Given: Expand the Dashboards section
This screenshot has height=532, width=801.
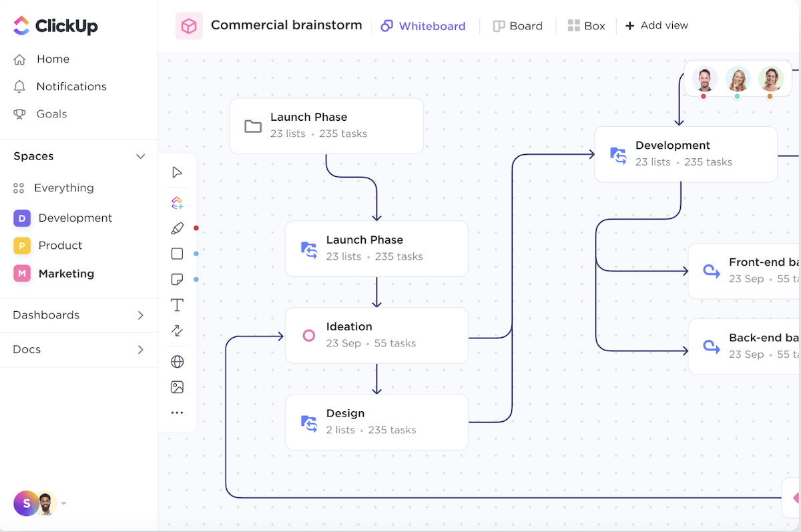Looking at the screenshot, I should tap(140, 315).
